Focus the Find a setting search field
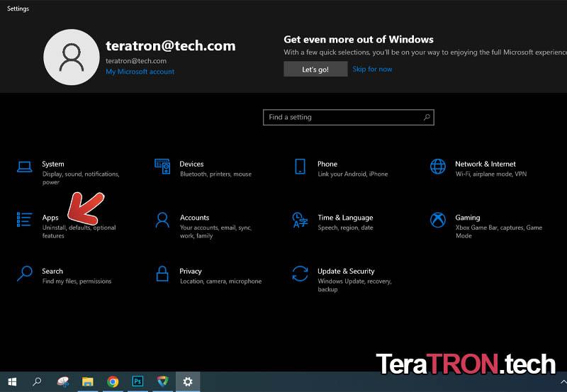567x392 pixels. tap(349, 117)
